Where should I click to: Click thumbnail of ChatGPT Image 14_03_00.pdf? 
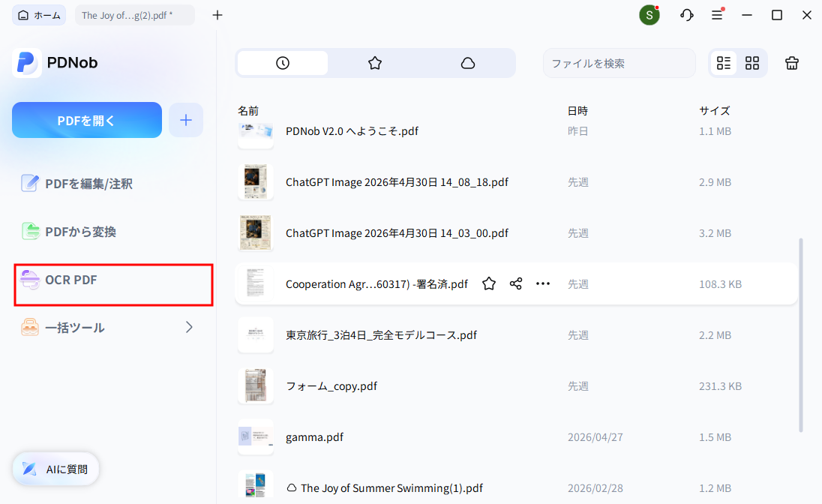pos(256,232)
